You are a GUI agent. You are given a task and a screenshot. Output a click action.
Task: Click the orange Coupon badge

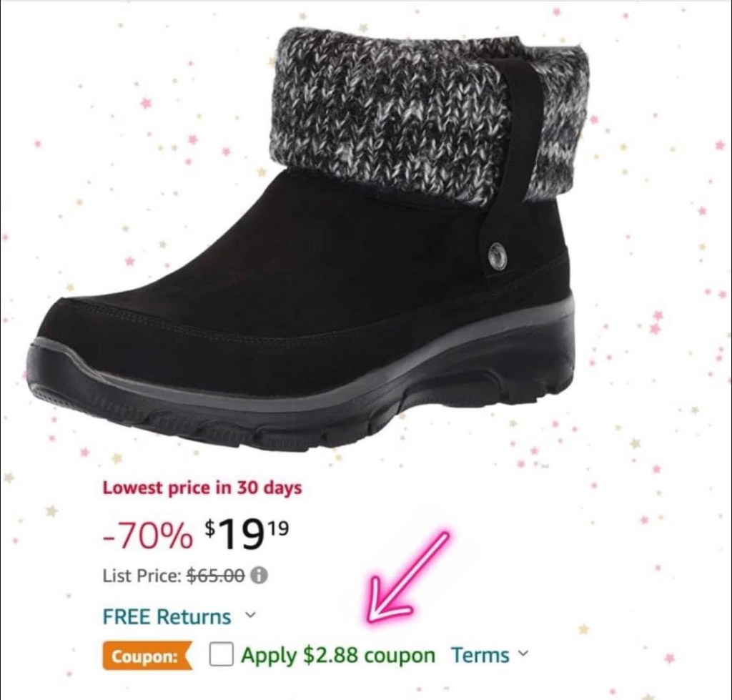pyautogui.click(x=147, y=656)
